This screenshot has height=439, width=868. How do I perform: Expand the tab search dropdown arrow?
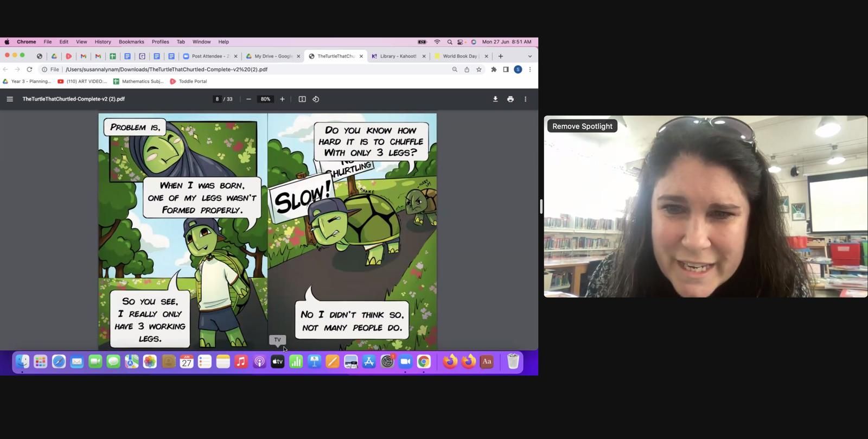529,56
